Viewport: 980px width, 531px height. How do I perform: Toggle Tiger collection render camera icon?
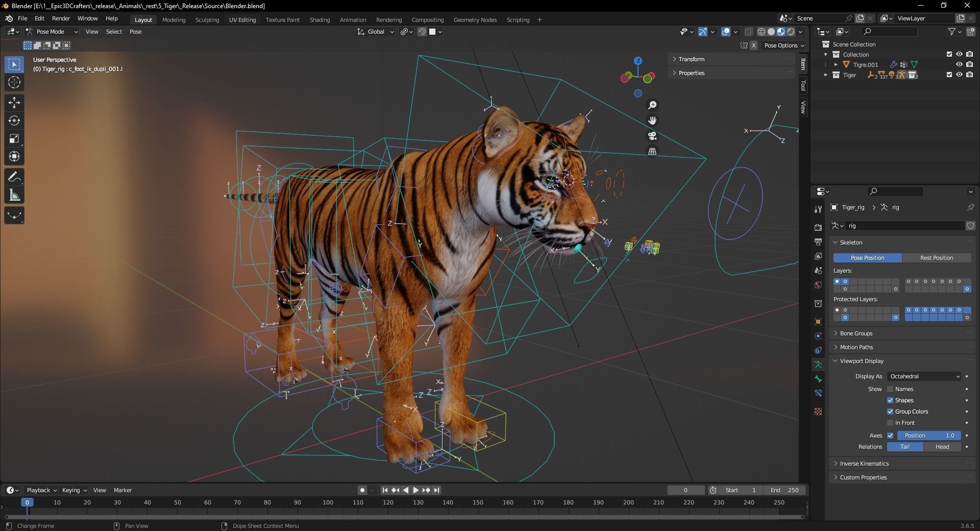coord(969,75)
